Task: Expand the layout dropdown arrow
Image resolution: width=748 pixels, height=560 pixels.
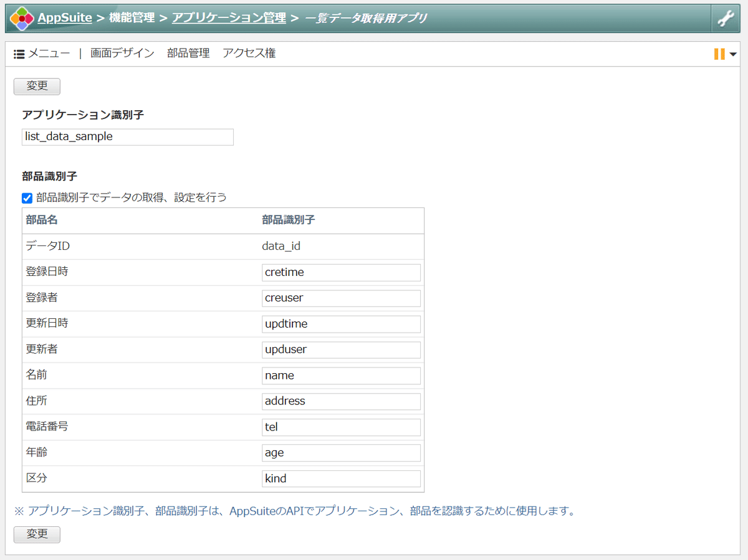Action: (733, 54)
